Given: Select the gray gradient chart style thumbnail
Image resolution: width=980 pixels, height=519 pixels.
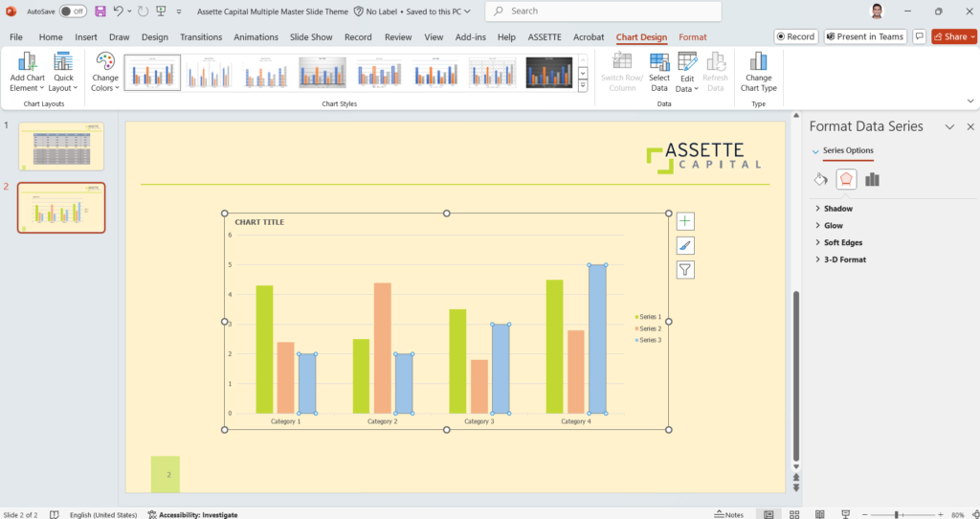Looking at the screenshot, I should (x=323, y=73).
